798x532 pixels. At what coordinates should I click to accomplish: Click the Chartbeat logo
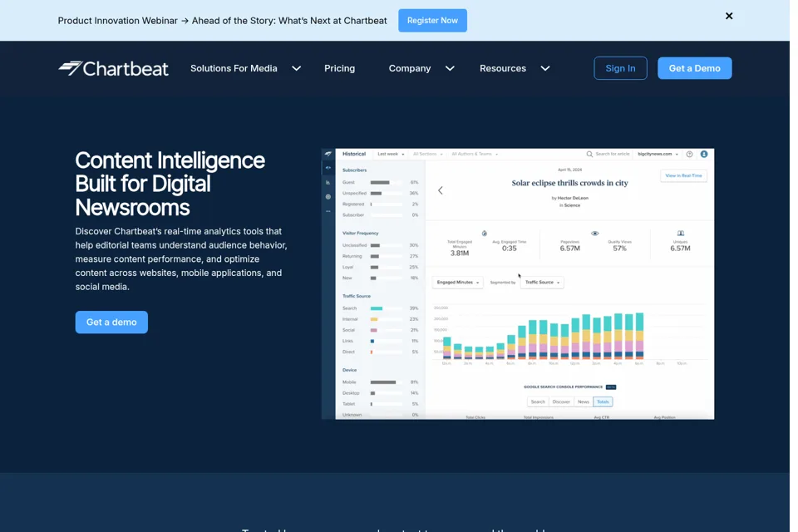113,68
